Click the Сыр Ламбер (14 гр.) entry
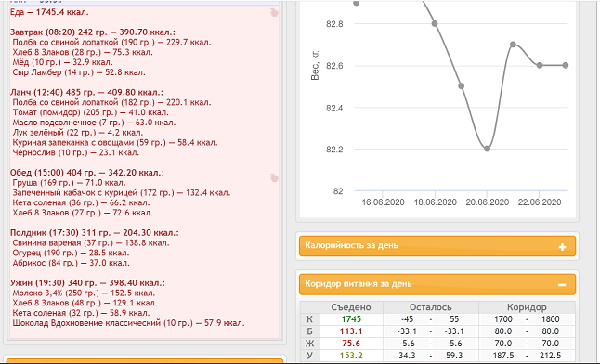Viewport: 600px width, 364px height. coord(79,72)
